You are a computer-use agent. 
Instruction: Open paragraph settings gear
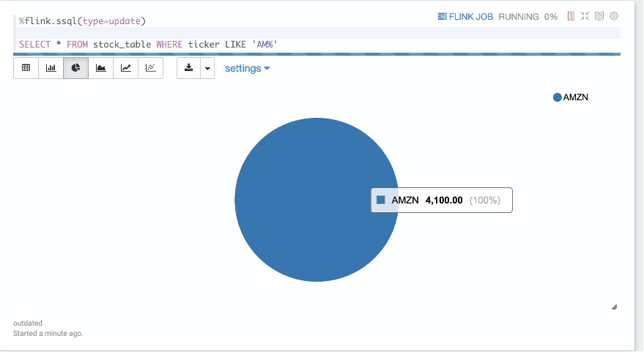click(614, 16)
